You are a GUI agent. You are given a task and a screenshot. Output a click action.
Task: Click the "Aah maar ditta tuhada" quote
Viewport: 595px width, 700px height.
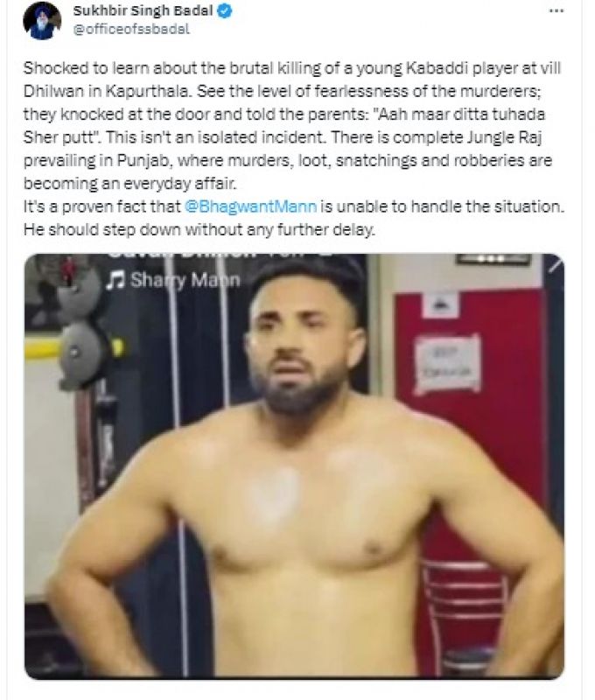pos(458,115)
